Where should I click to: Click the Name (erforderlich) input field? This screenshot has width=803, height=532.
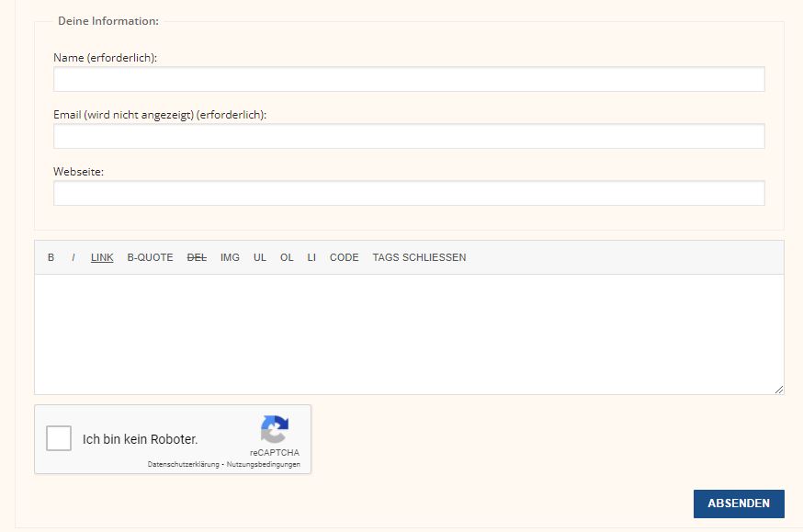point(409,79)
